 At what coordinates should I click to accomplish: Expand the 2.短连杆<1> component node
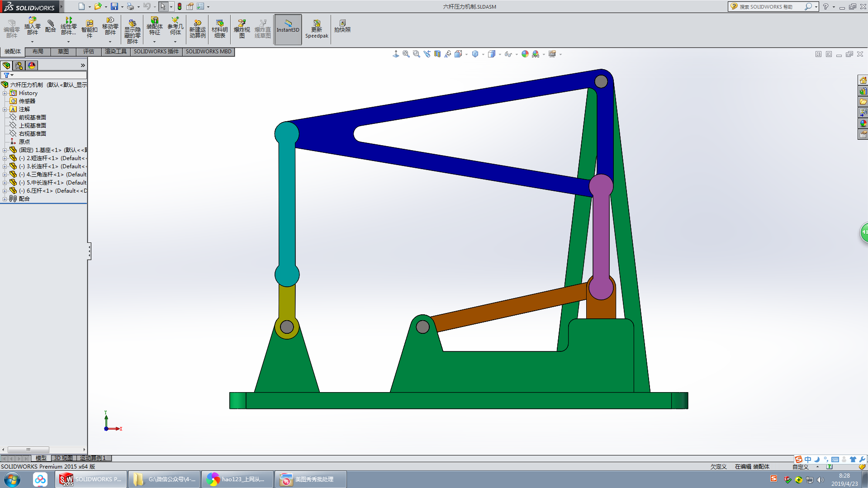click(x=5, y=158)
